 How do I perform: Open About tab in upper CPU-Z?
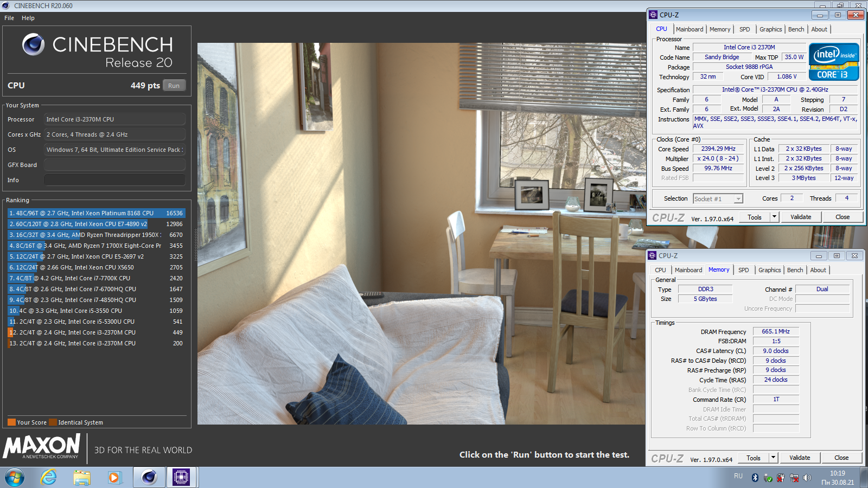coord(819,29)
